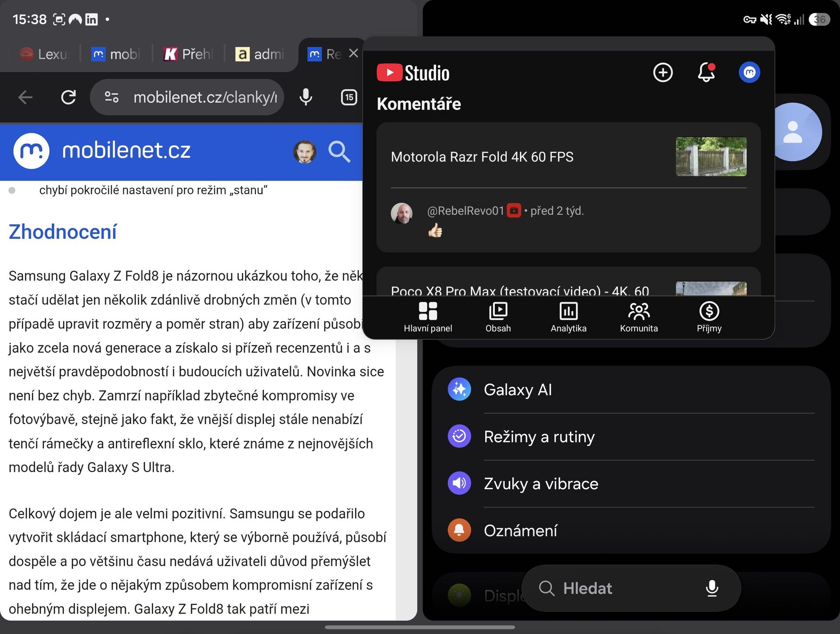Open the user profile photo on mobilenet.cz
This screenshot has height=634, width=840.
pos(304,152)
